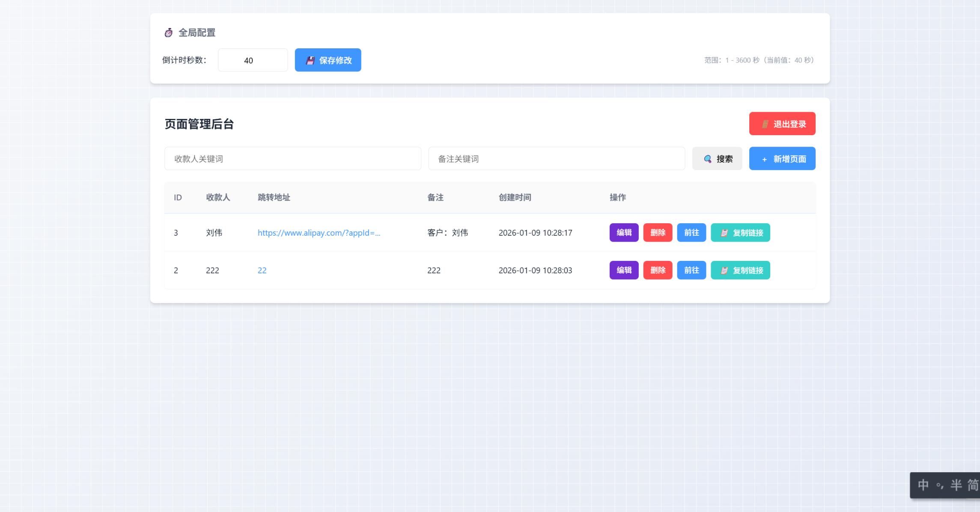This screenshot has width=980, height=512.
Task: Delete the 刘伟 row
Action: coord(658,233)
